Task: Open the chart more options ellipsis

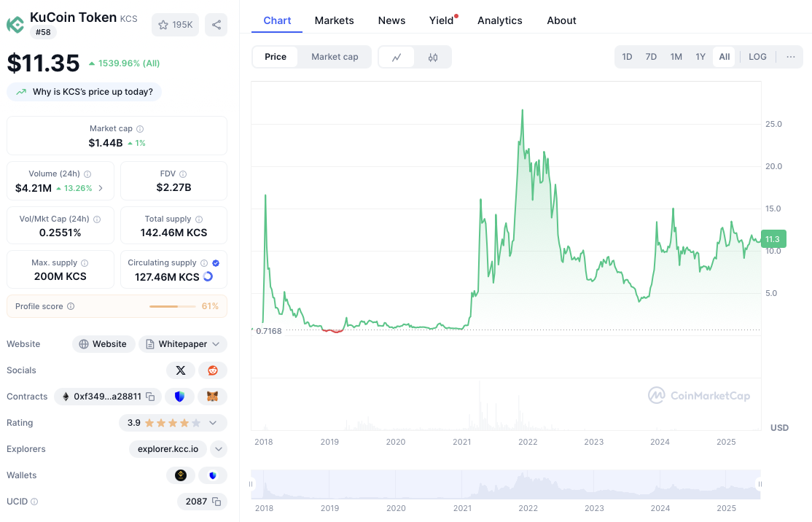Action: (x=791, y=57)
